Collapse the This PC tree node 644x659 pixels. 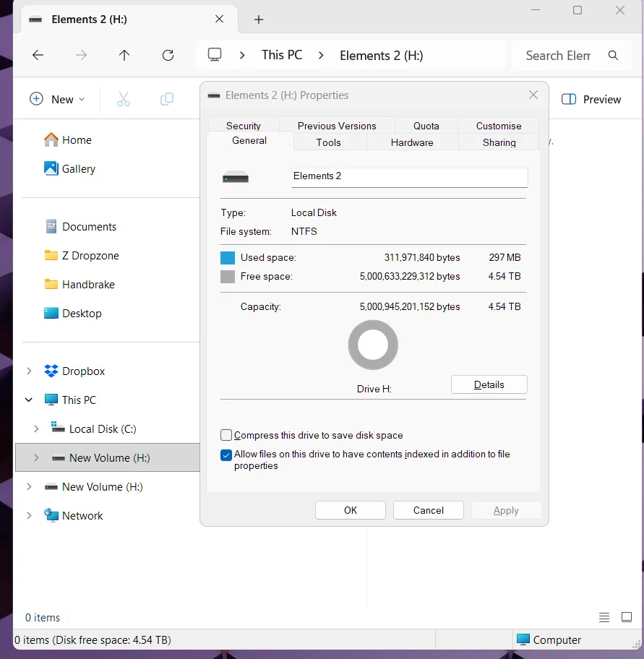pyautogui.click(x=29, y=400)
